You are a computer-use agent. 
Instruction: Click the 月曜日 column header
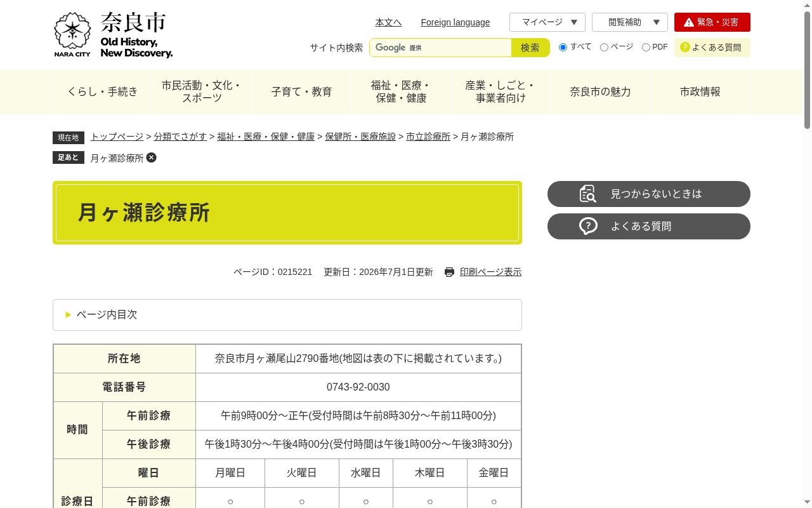click(x=230, y=473)
